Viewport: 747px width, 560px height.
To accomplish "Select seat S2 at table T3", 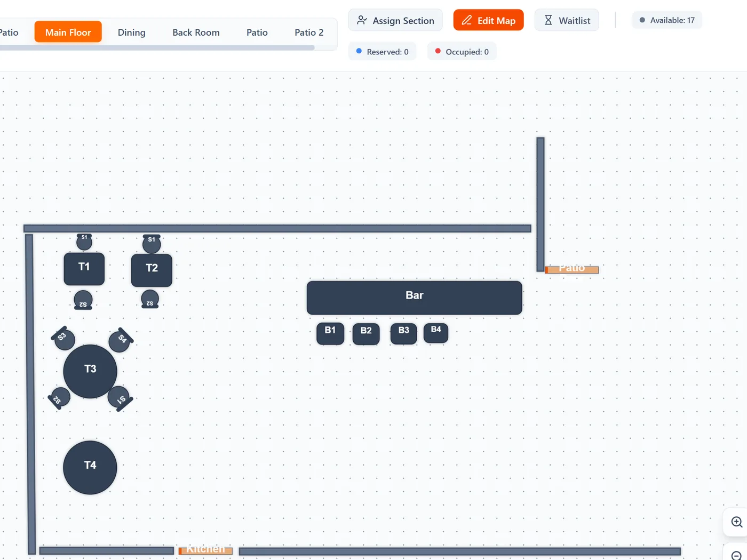I will coord(59,398).
